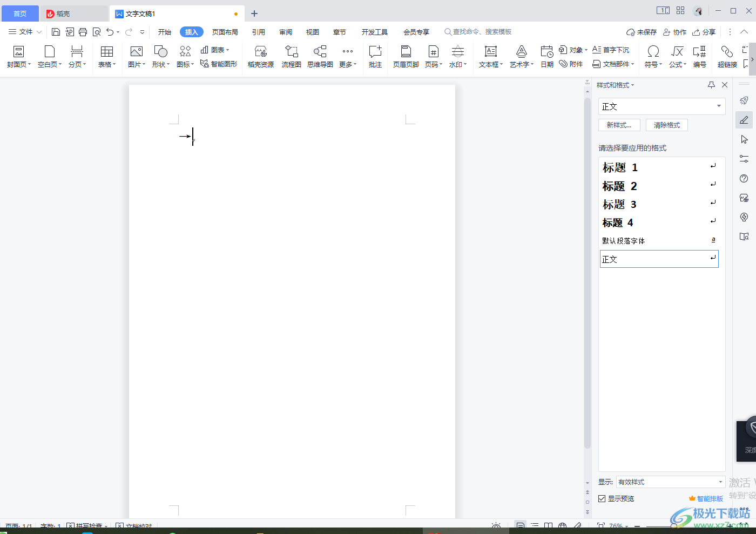
Task: Open 智能排版 smart layout link
Action: click(706, 498)
